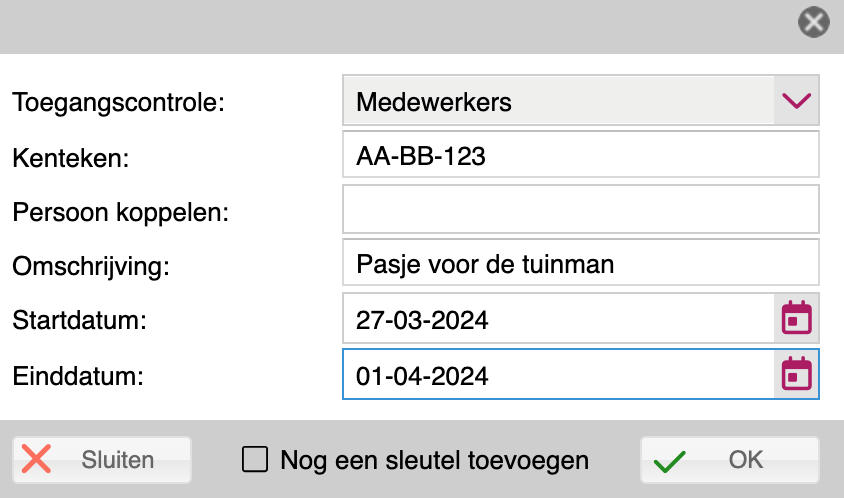Click the Toegangscontrole label
This screenshot has width=844, height=498.
point(118,102)
